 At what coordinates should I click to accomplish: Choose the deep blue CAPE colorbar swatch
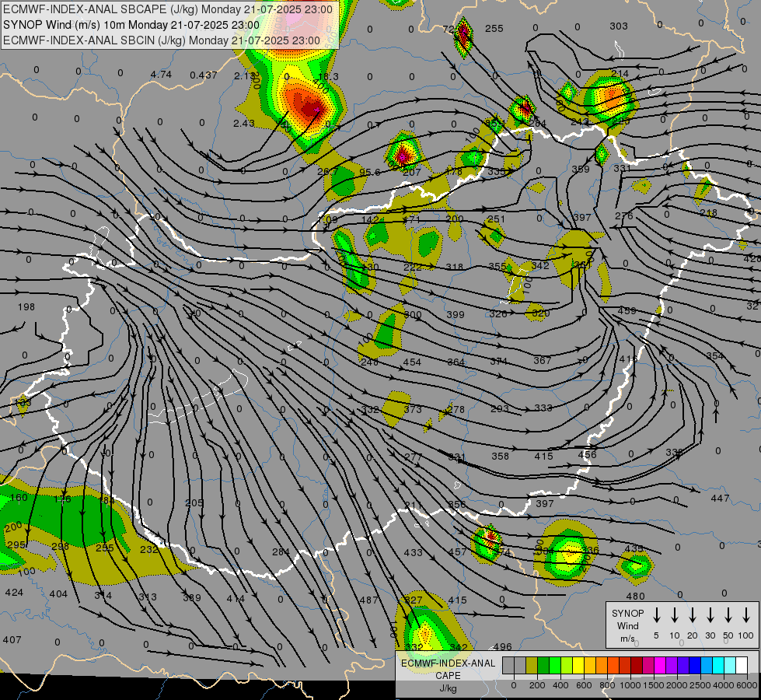pyautogui.click(x=694, y=665)
